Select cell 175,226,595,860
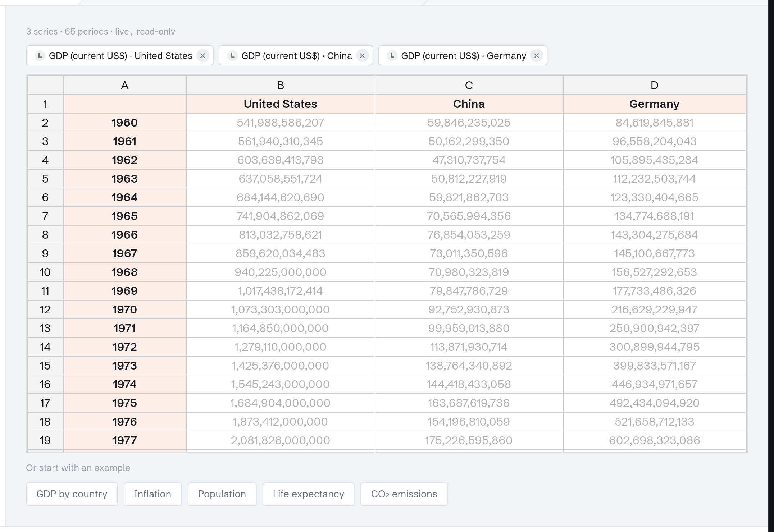Screen dimensions: 774x532 pos(469,440)
